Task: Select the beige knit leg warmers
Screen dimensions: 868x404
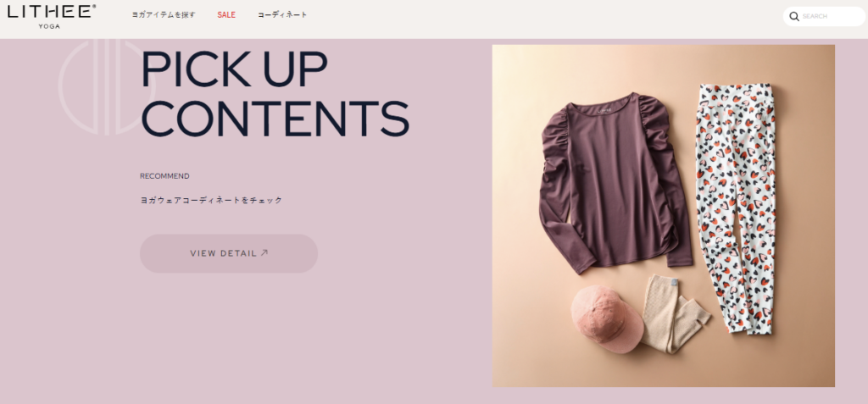Action: pyautogui.click(x=674, y=313)
